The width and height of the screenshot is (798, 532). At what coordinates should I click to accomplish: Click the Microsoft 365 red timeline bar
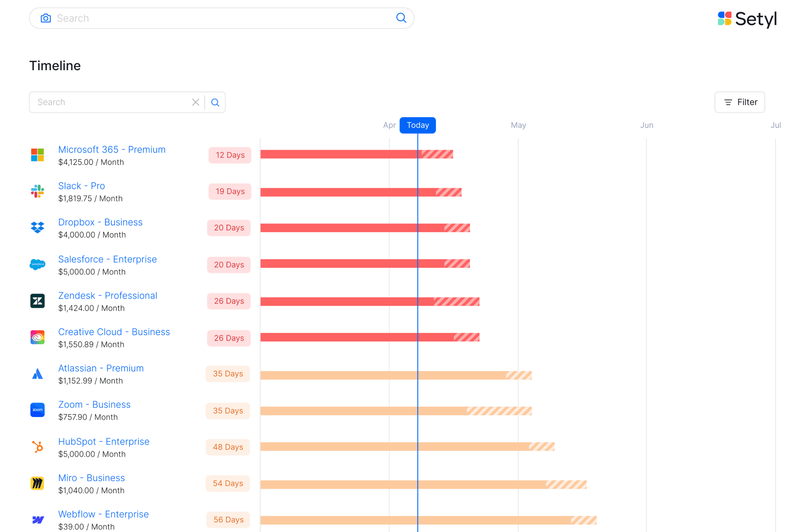(357, 154)
